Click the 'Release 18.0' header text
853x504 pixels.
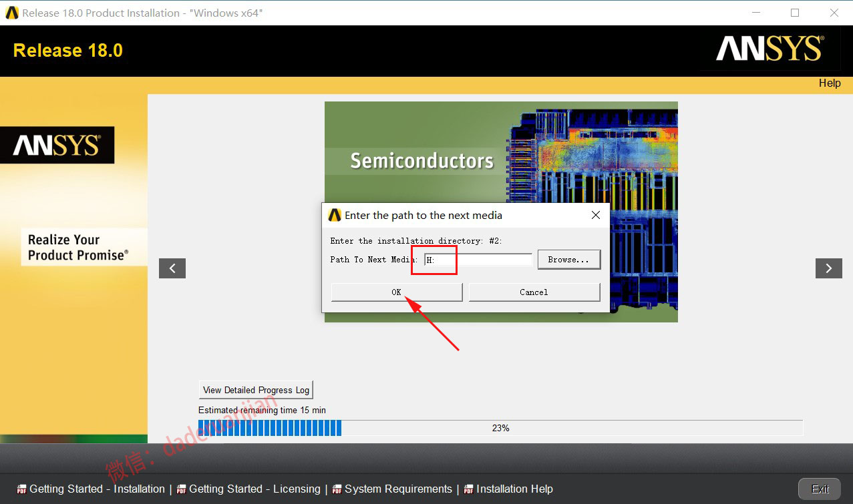pos(68,51)
